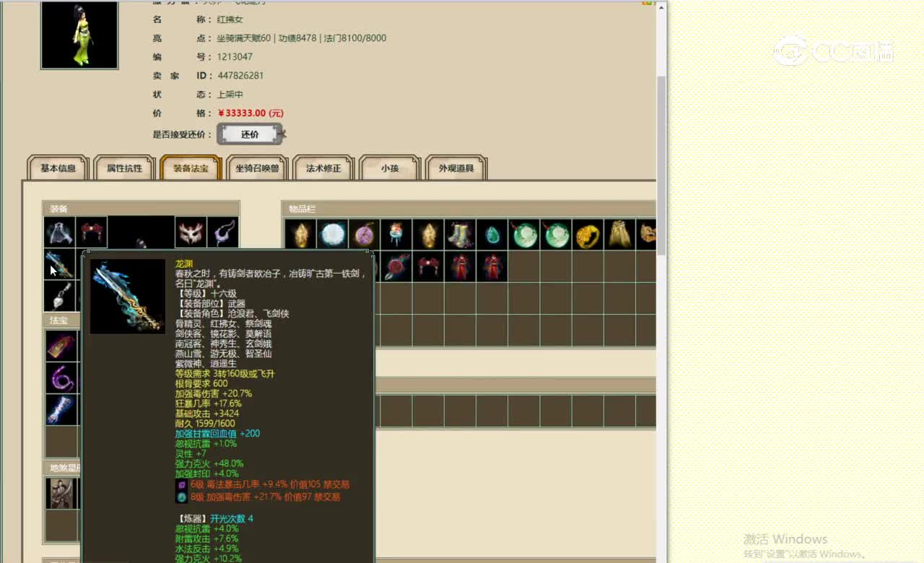Select the 龙渊 sword weapon slot
The width and height of the screenshot is (924, 563).
(x=60, y=264)
